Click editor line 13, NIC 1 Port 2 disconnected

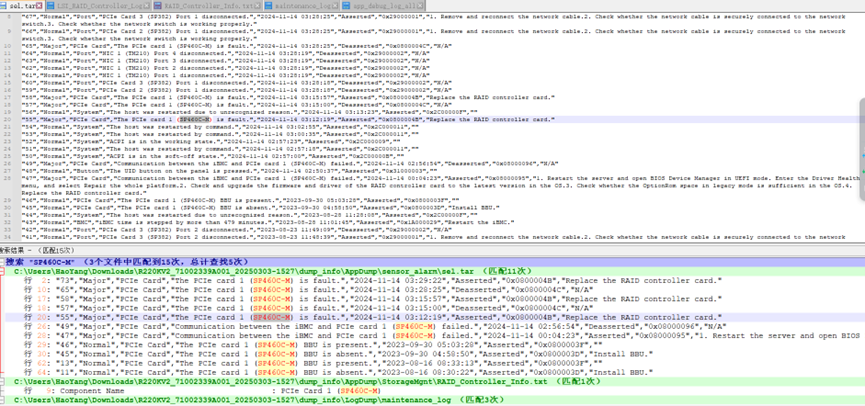[226, 68]
